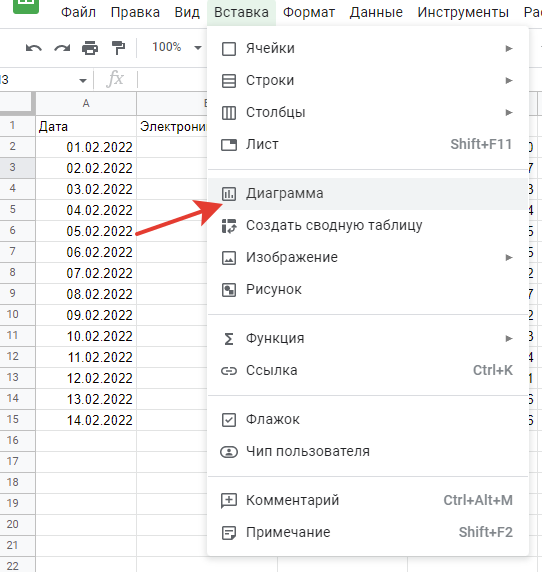The height and width of the screenshot is (572, 542).
Task: Open the name box dropdown arrow
Action: point(83,80)
